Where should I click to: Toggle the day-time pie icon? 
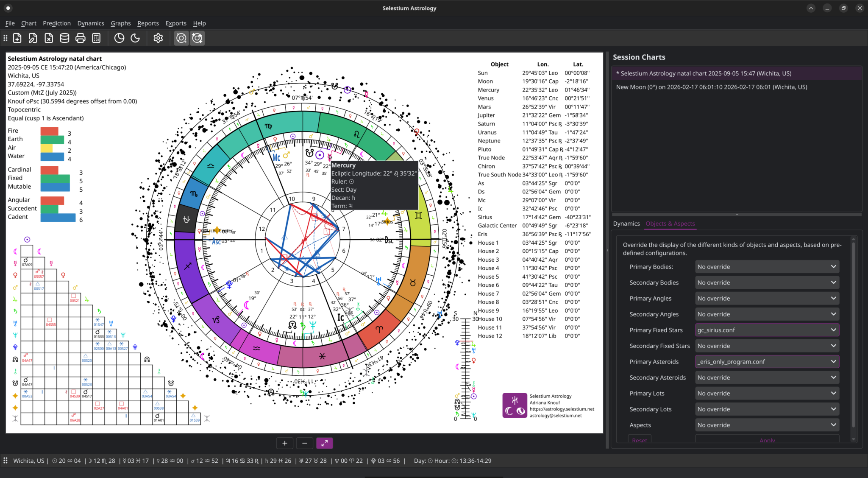[119, 38]
